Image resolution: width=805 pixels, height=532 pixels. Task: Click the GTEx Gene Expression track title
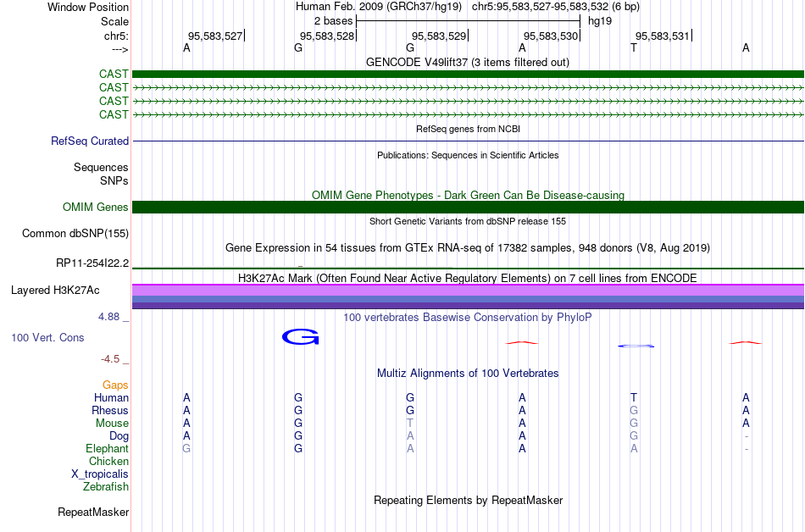click(x=468, y=248)
